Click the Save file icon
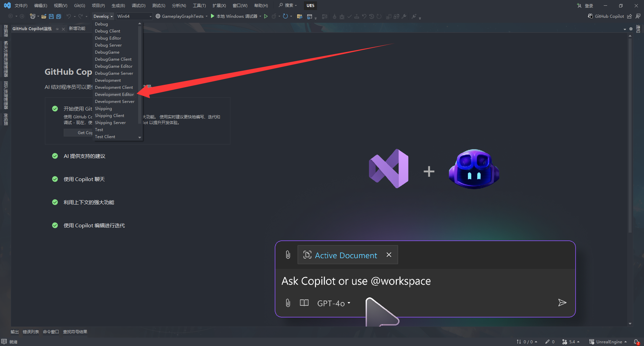644x346 pixels. 51,16
